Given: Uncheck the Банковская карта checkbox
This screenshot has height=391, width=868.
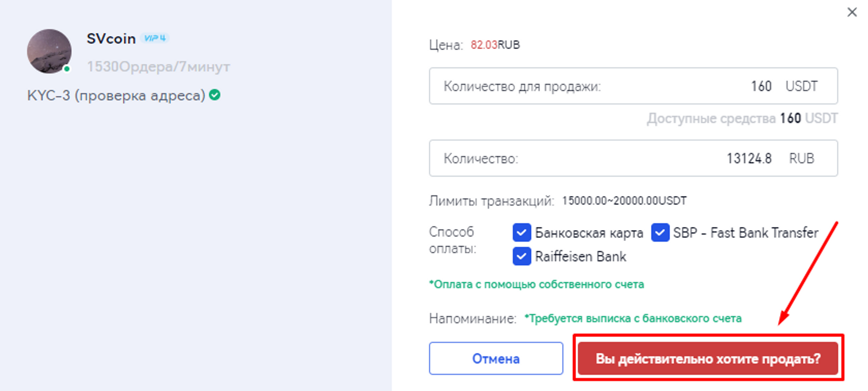Looking at the screenshot, I should [522, 233].
